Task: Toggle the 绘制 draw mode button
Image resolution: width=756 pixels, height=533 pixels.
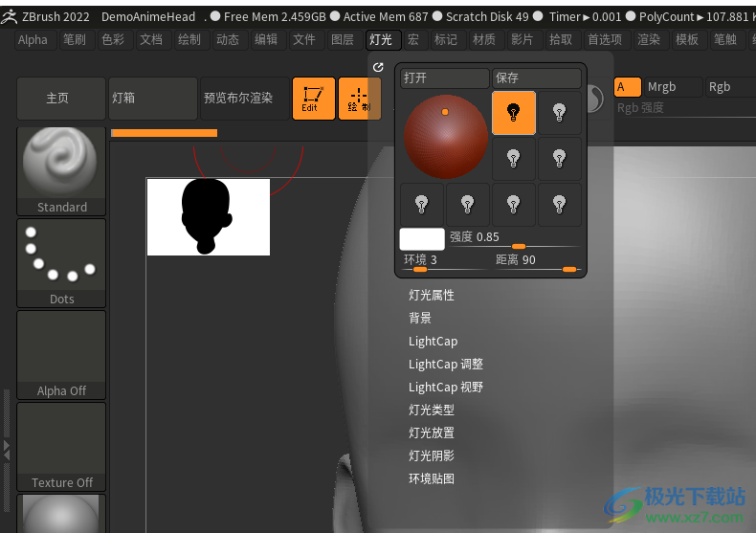Action: click(360, 99)
